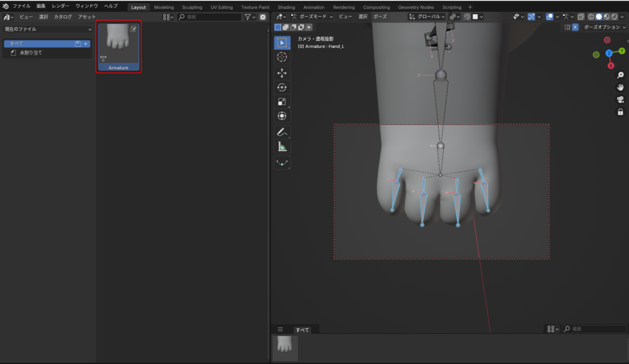
Task: Open ポーズモード mode dropdown
Action: (x=312, y=17)
